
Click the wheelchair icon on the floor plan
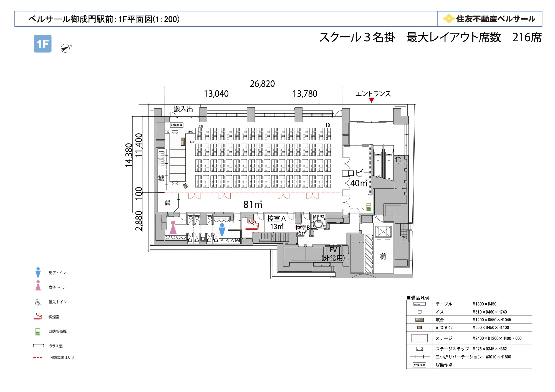click(319, 222)
